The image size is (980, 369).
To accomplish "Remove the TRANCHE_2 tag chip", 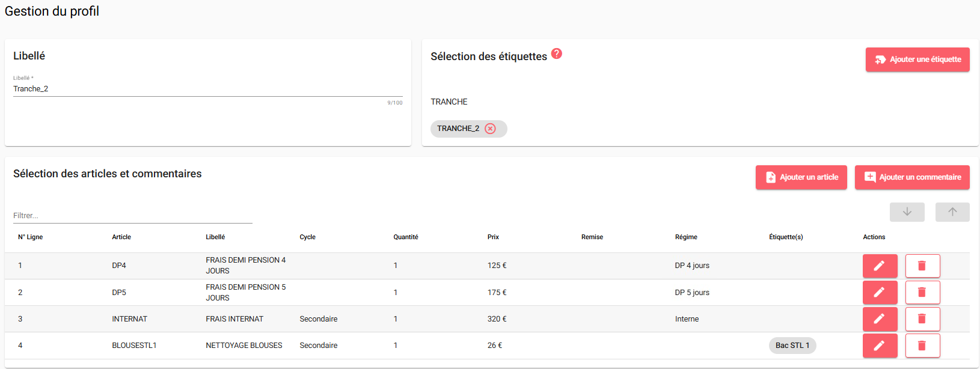I will 490,129.
